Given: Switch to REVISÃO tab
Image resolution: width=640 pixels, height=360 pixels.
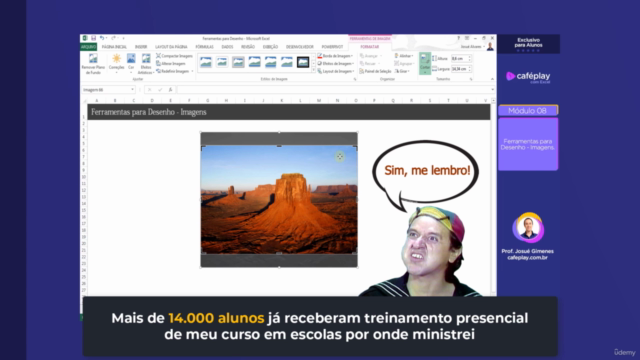Looking at the screenshot, I should click(x=248, y=47).
